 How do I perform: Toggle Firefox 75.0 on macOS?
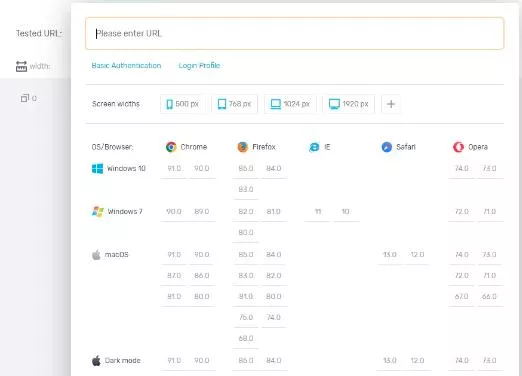click(246, 317)
